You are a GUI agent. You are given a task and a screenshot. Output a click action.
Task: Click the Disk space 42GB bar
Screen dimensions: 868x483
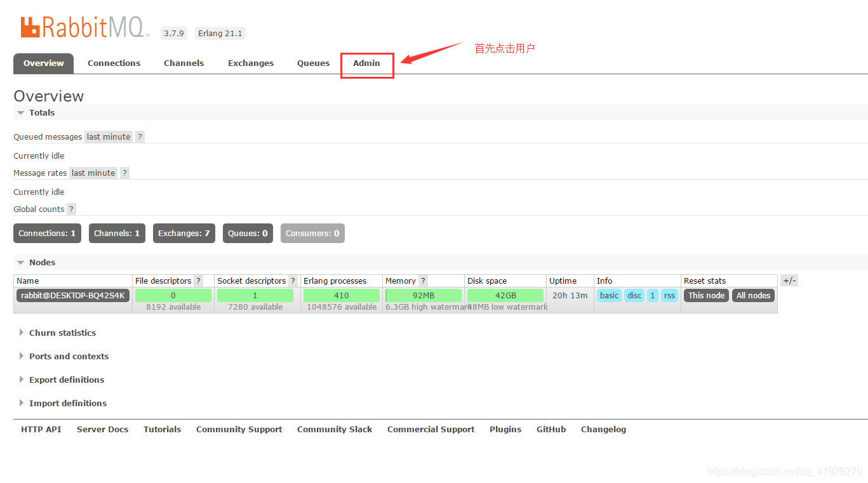pos(505,295)
